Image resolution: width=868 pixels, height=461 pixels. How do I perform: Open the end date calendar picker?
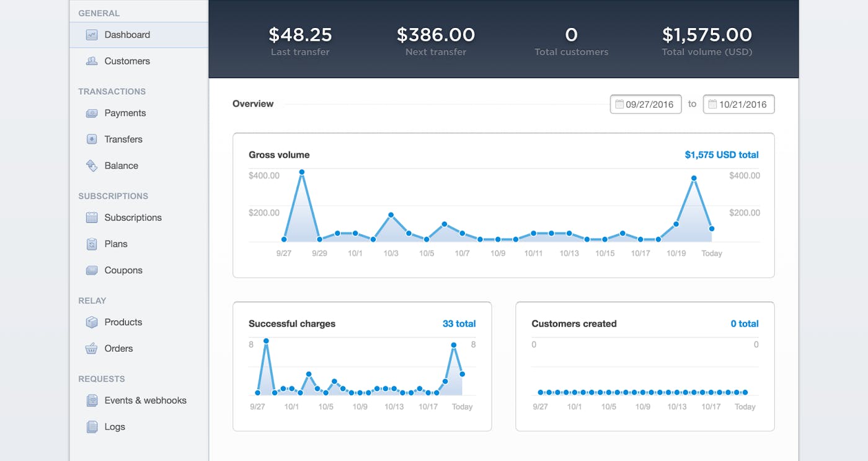tap(712, 104)
